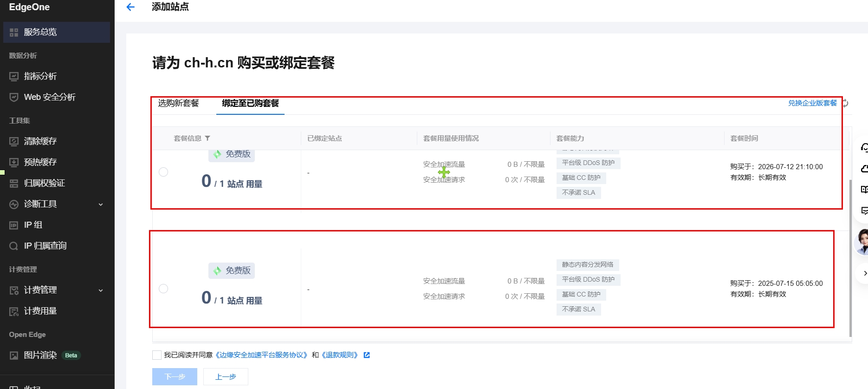Click the headset support icon on right edge

pos(864,148)
